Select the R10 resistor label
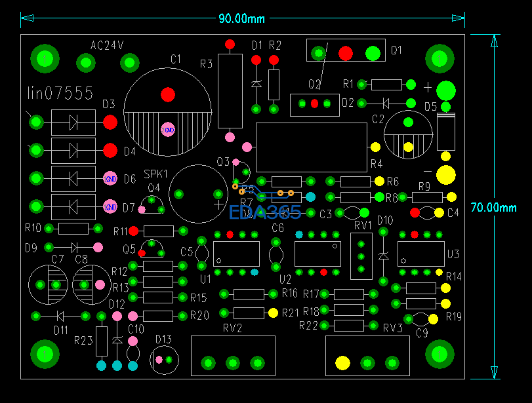532x403 pixels. pyautogui.click(x=33, y=228)
